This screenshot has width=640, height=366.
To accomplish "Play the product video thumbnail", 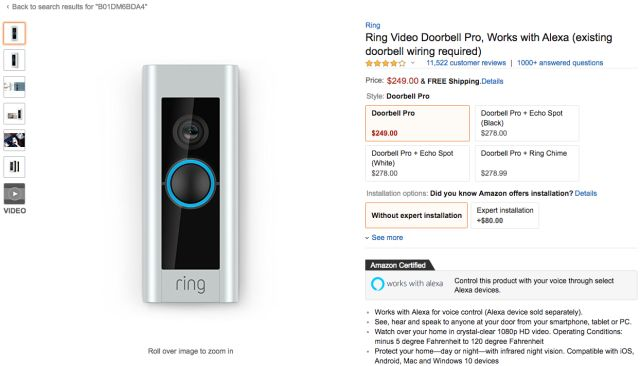I will coord(14,194).
